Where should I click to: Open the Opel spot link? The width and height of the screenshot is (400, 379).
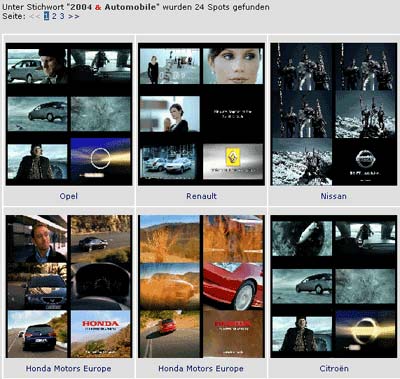[x=69, y=196]
